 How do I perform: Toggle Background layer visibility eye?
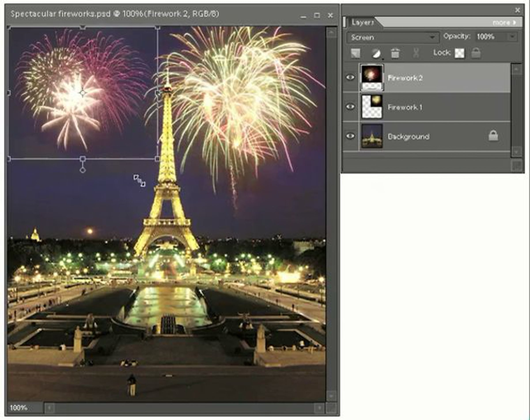point(350,136)
